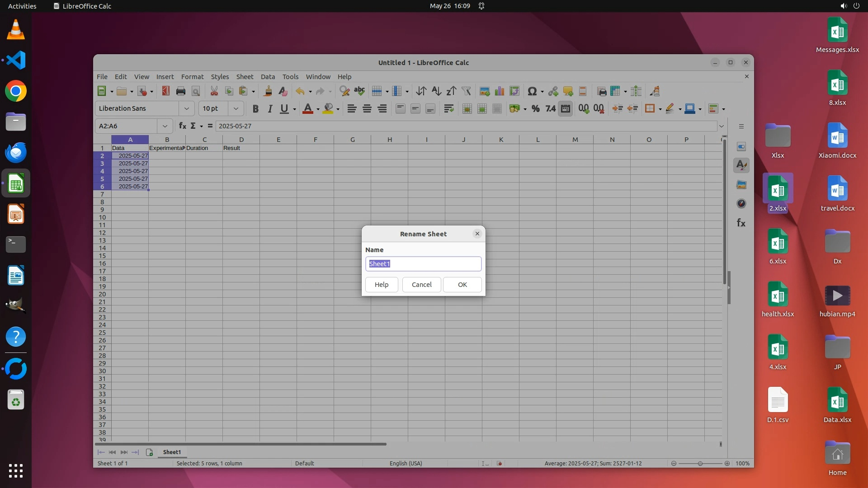Click the Insert Chart icon

[500, 91]
